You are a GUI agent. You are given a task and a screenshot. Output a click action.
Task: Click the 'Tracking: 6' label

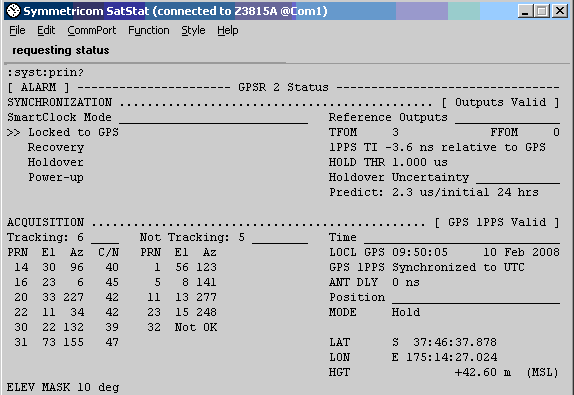coord(45,237)
